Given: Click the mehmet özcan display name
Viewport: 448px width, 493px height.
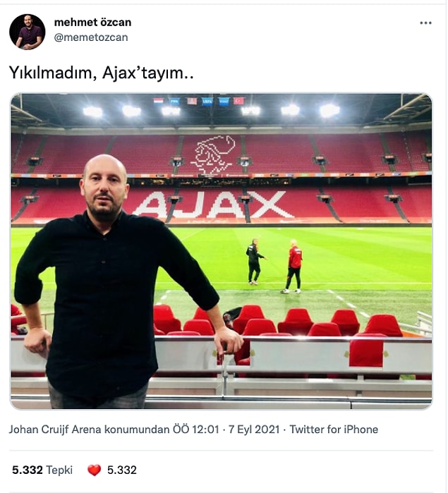Looking at the screenshot, I should (x=93, y=23).
